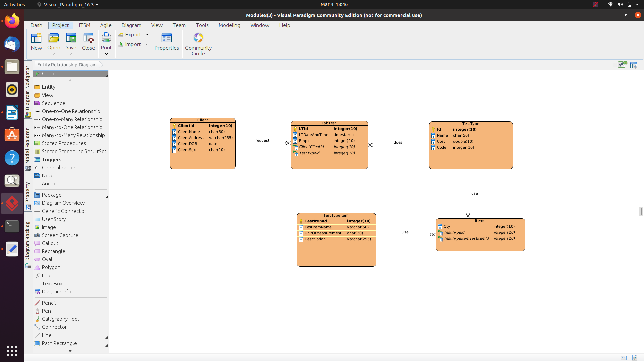
Task: Switch to the ITSM tab
Action: click(84, 25)
